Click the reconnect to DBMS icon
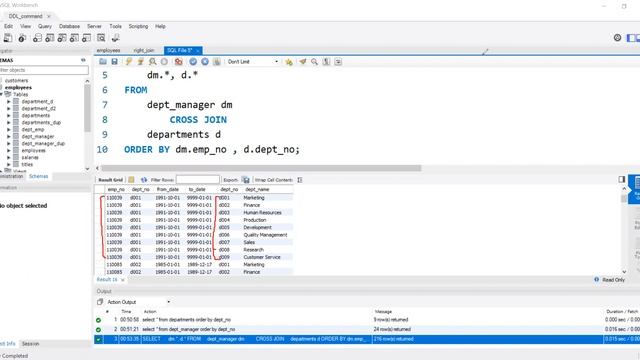This screenshot has height=360, width=640. pyautogui.click(x=116, y=38)
